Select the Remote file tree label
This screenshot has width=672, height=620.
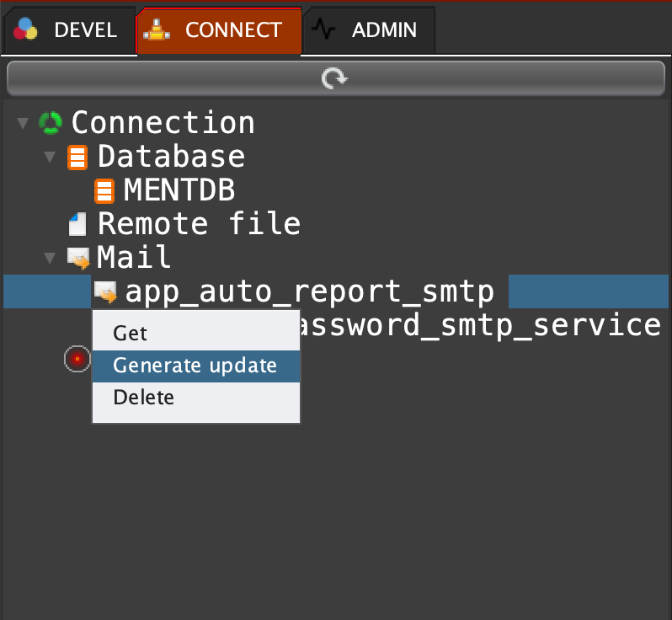199,224
